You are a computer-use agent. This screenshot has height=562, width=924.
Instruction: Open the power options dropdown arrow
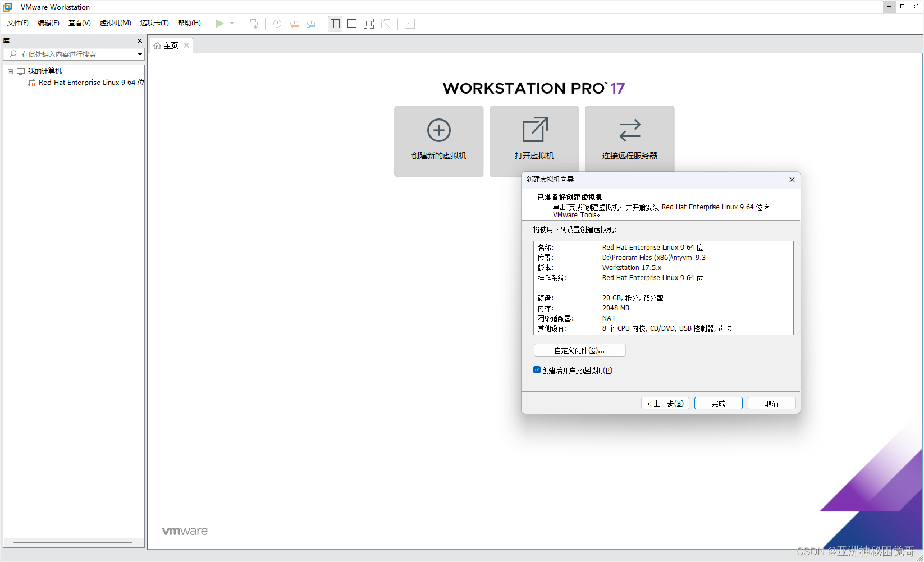click(x=232, y=24)
